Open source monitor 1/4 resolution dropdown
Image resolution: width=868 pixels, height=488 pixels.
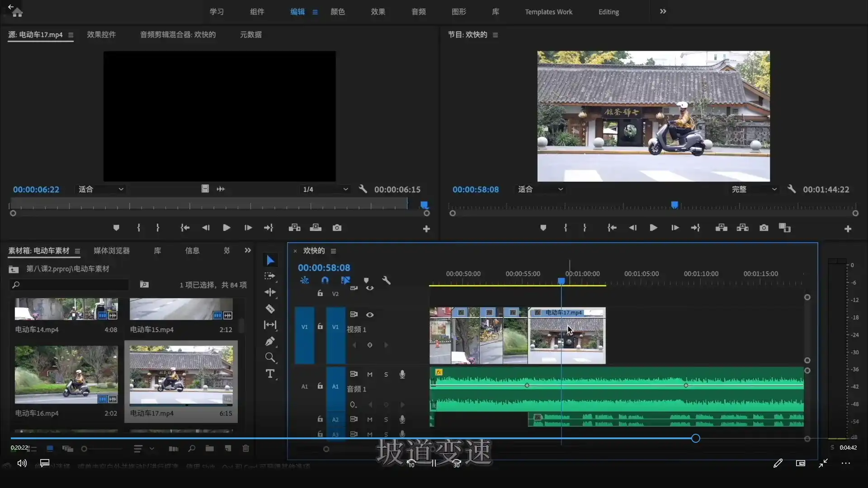pyautogui.click(x=325, y=189)
